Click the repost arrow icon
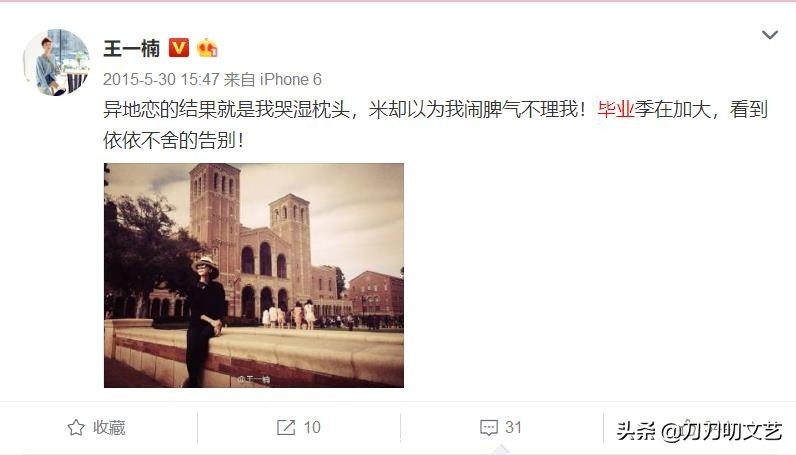This screenshot has width=796, height=455. 286,428
